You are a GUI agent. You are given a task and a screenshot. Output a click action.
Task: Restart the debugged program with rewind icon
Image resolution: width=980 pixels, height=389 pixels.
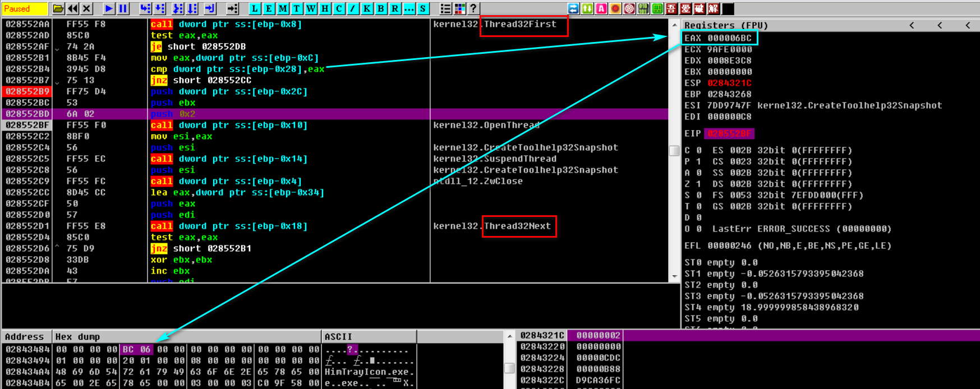click(73, 8)
